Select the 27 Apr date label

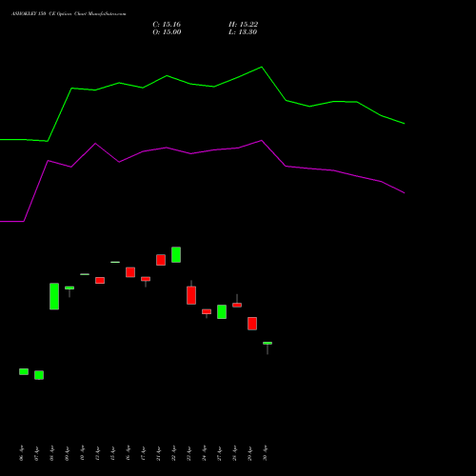(x=219, y=453)
